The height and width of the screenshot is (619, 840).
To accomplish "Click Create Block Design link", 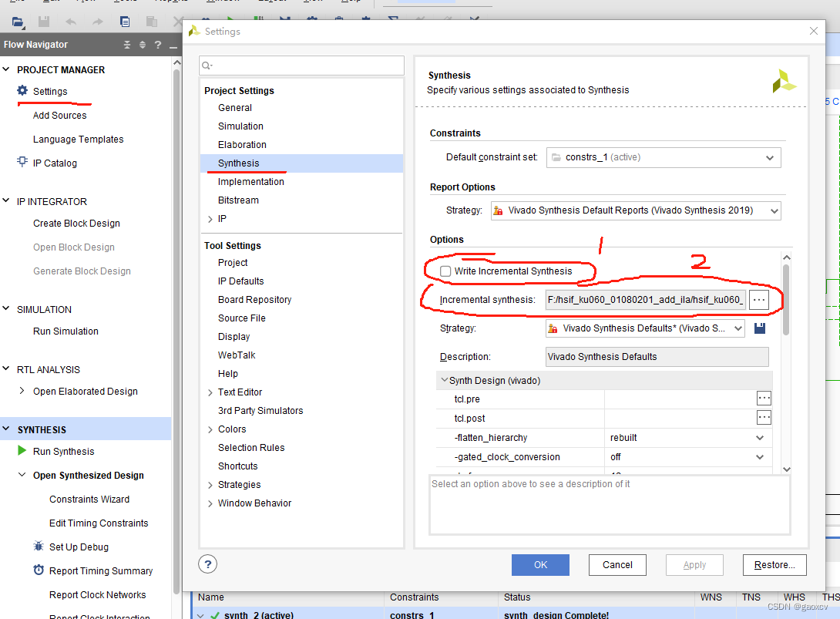I will coord(76,223).
